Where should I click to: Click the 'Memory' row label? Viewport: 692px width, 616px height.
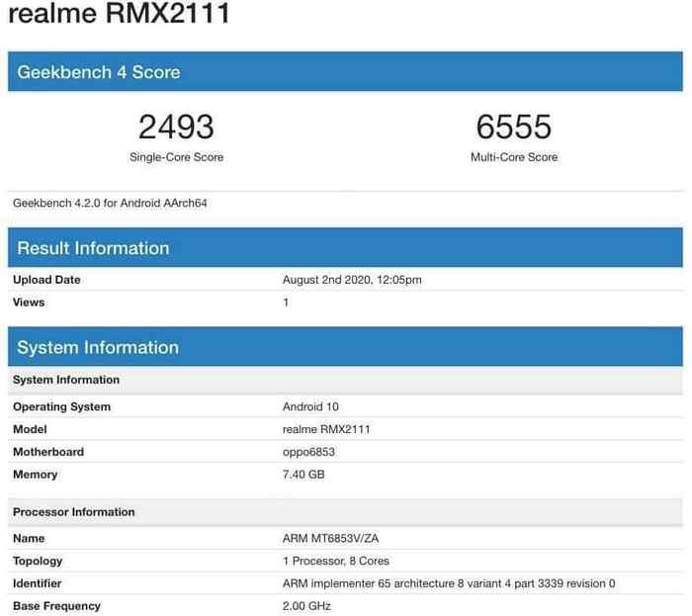pos(36,475)
